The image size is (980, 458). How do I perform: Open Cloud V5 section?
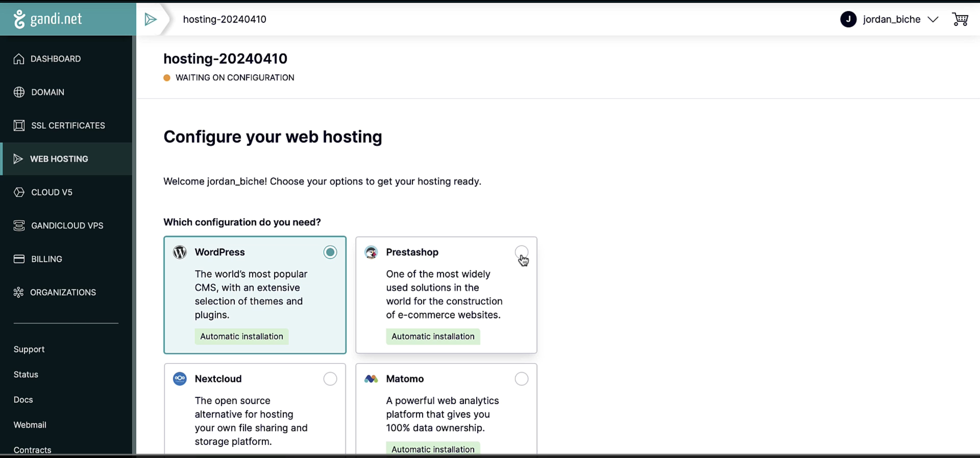(66, 192)
